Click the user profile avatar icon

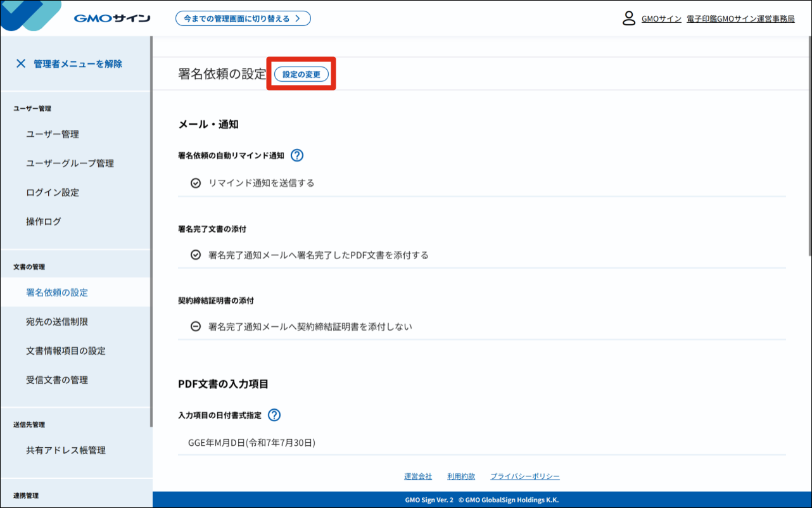click(628, 18)
